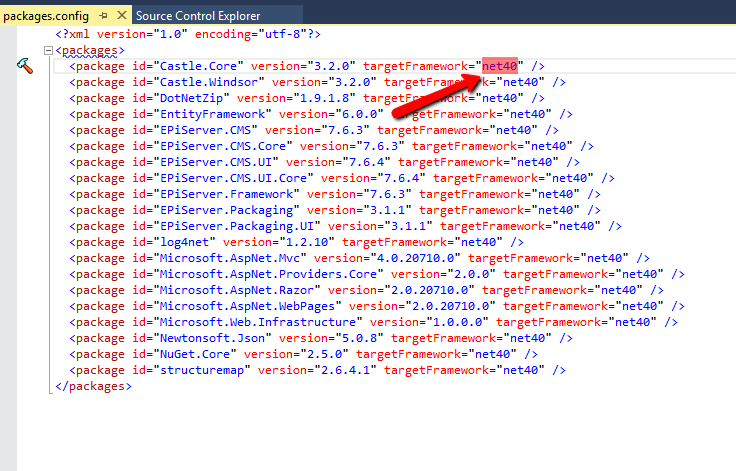Click the EPiServer.CMS.Core package id
Screen dimensions: 736x471
(x=223, y=146)
